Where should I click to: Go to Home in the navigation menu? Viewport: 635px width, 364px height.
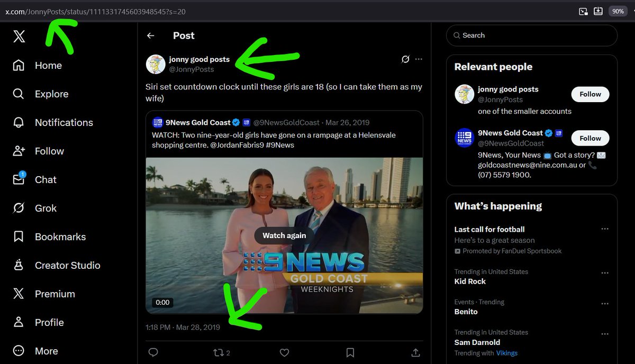pos(48,65)
